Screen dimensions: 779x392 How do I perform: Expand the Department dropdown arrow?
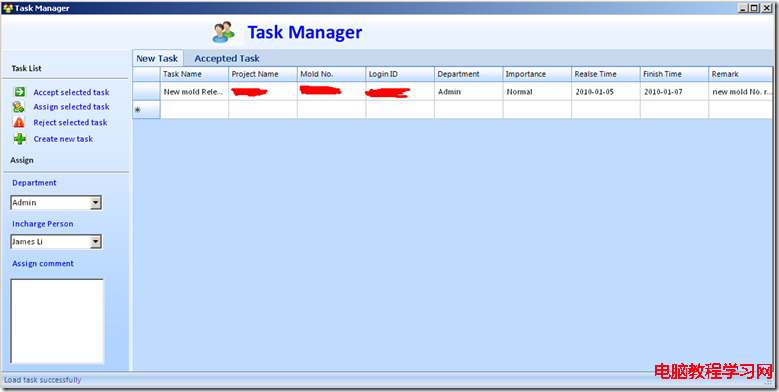pos(96,203)
